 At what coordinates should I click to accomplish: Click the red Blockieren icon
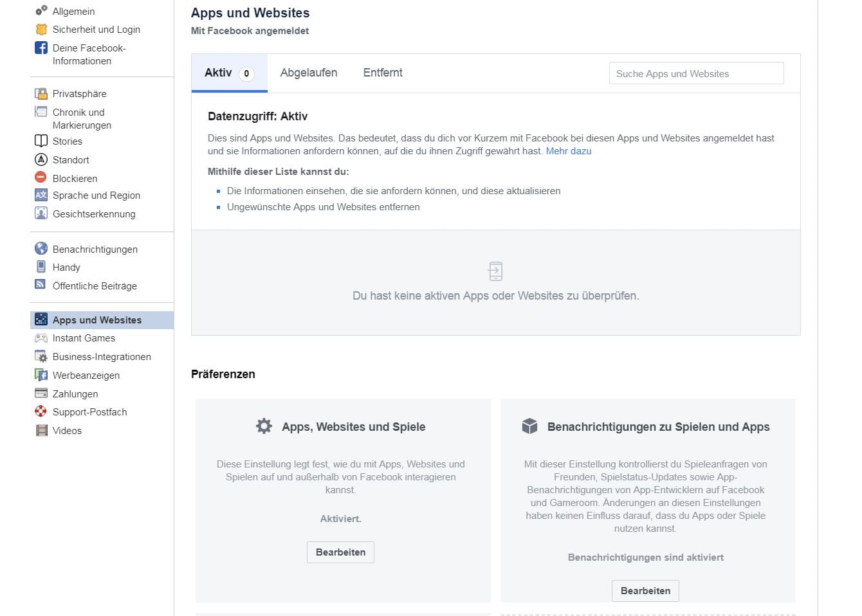coord(41,177)
